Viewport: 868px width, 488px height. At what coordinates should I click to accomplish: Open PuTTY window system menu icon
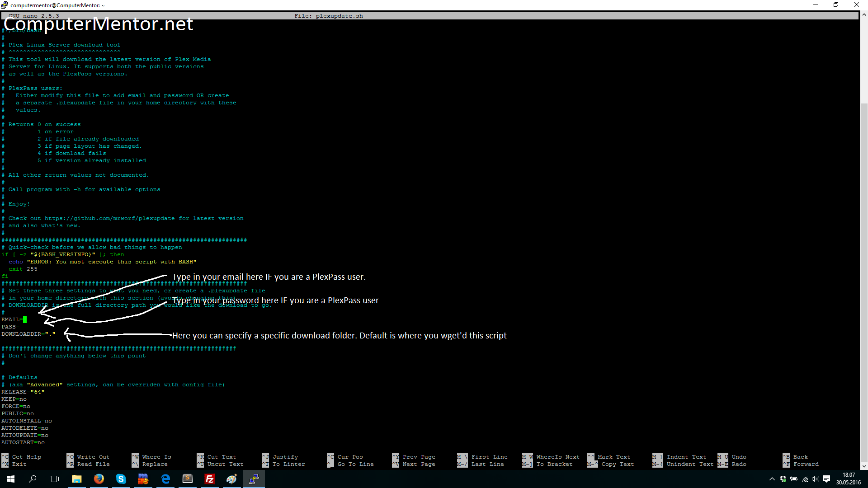(5, 5)
